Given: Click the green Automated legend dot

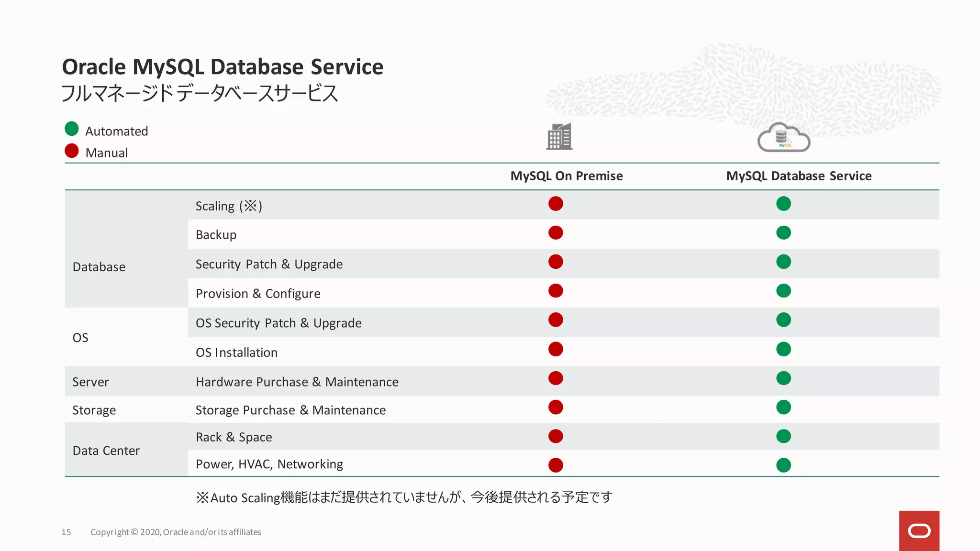Looking at the screenshot, I should [72, 129].
